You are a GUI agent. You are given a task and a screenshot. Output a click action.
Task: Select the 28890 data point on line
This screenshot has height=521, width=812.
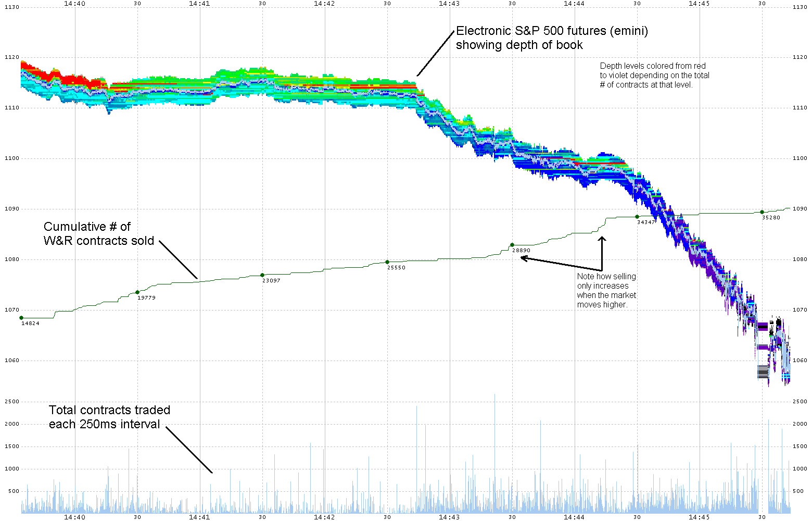tap(512, 245)
